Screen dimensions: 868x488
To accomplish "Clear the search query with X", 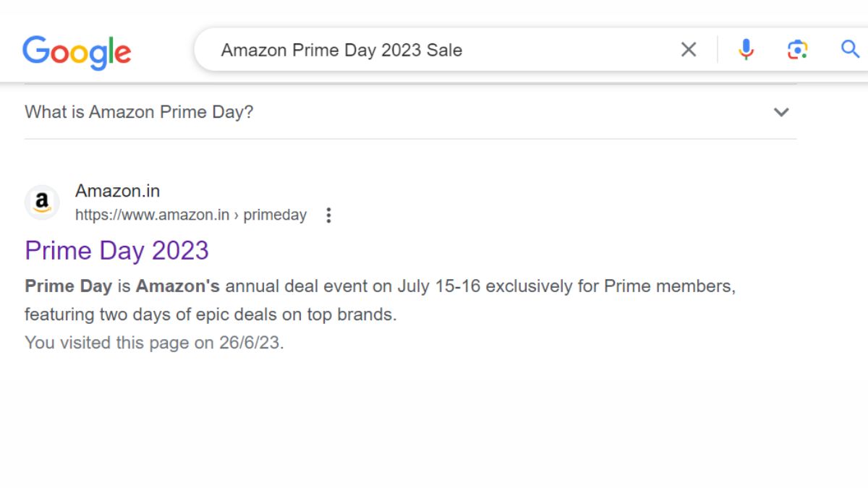I will [689, 50].
